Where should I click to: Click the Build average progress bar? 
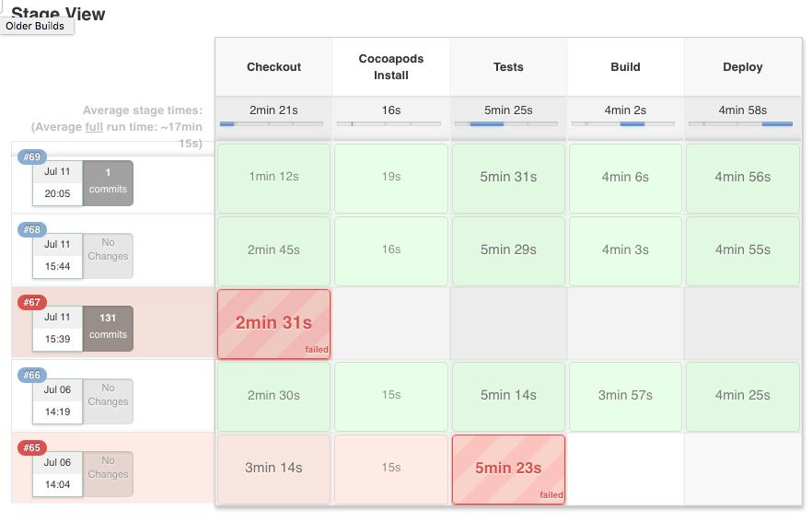point(623,123)
